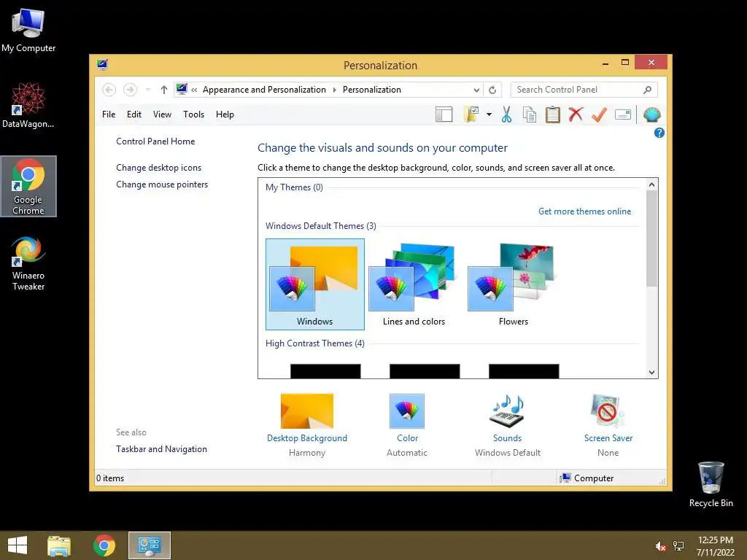Image resolution: width=747 pixels, height=560 pixels.
Task: Click the Refresh button in address bar
Action: tap(492, 90)
